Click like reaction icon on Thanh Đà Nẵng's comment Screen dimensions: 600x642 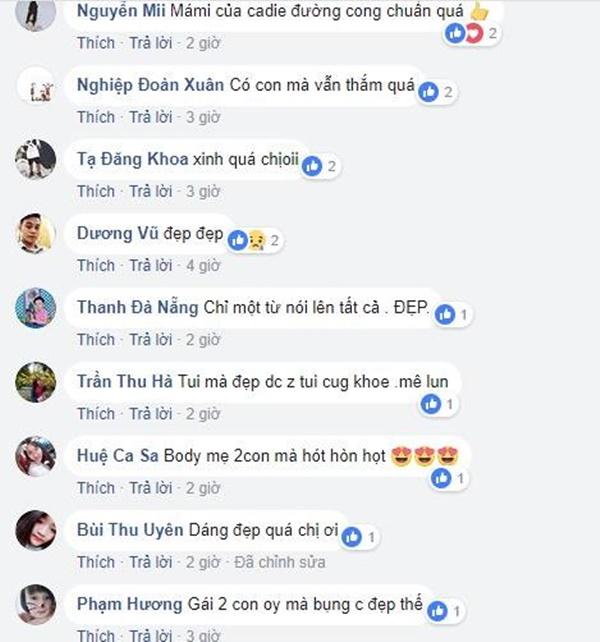pyautogui.click(x=445, y=314)
